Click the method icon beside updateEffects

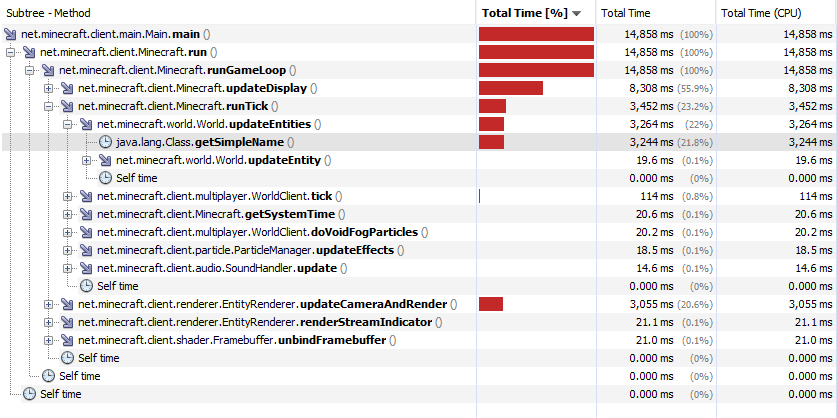tap(86, 250)
